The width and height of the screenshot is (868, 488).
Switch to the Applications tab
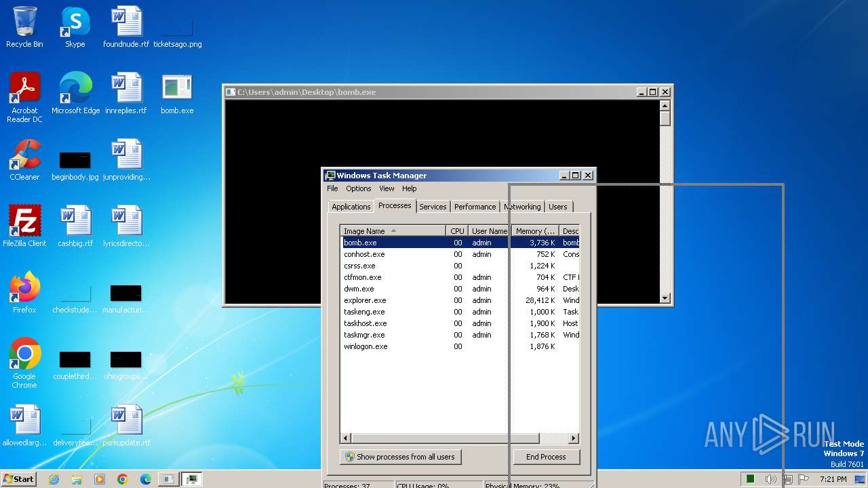click(351, 207)
